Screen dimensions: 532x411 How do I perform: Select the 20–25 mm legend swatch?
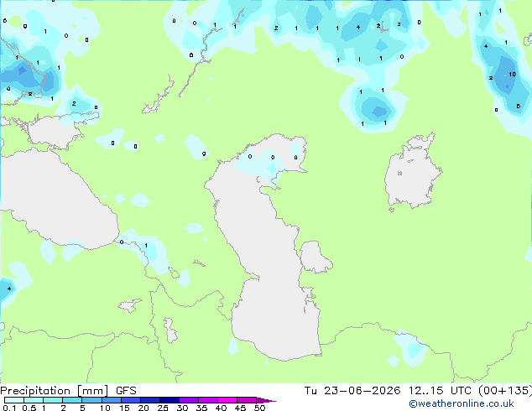coord(149,400)
